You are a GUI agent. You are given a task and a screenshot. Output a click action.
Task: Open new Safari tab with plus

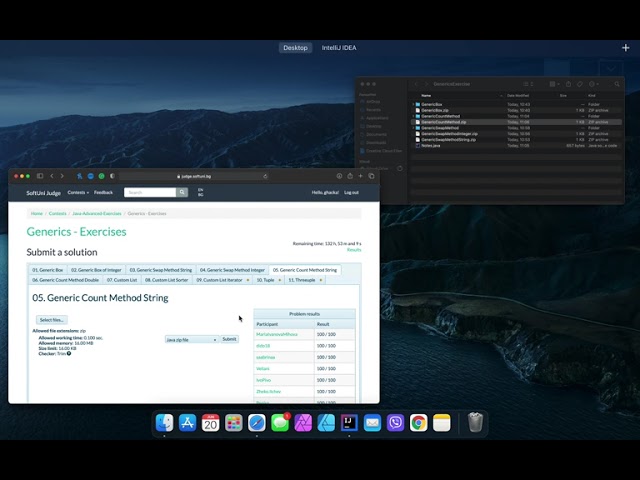click(x=360, y=176)
